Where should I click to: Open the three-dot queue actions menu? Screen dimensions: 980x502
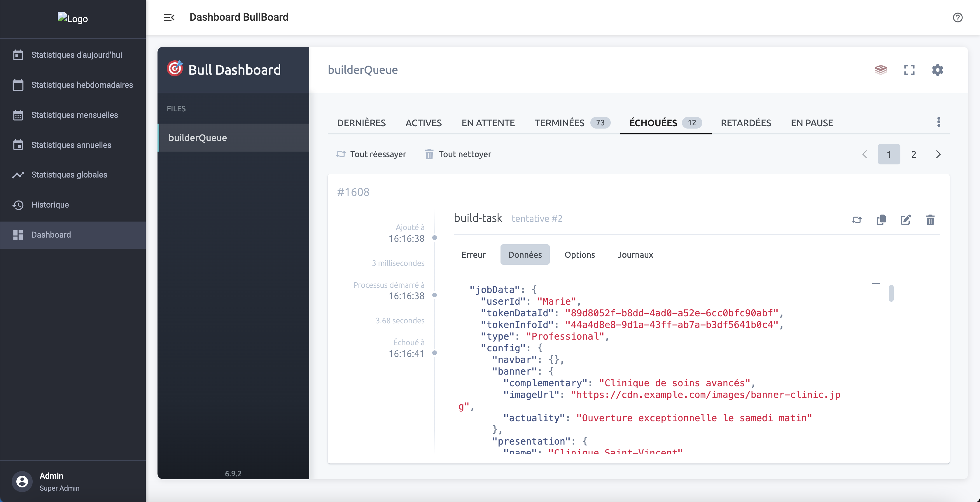pos(939,122)
